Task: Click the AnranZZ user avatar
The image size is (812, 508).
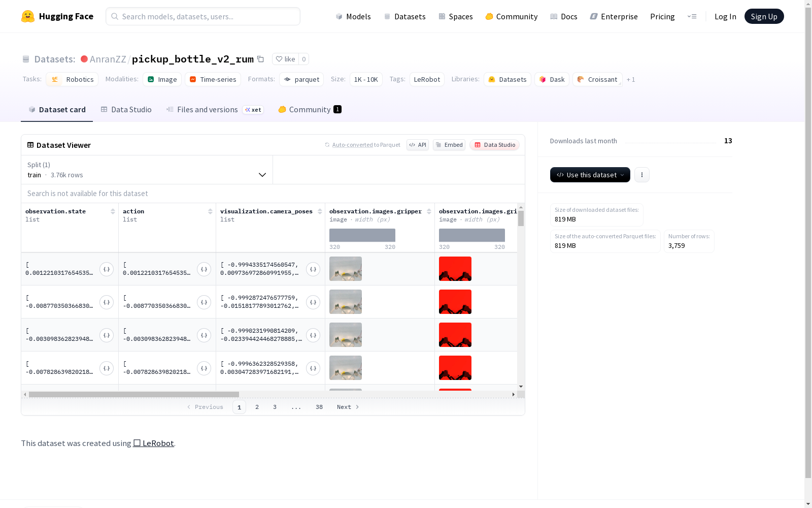Action: point(84,59)
